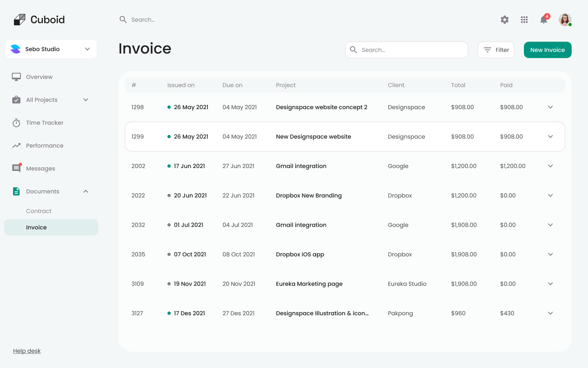Open the apps grid icon
The width and height of the screenshot is (588, 368).
(524, 19)
